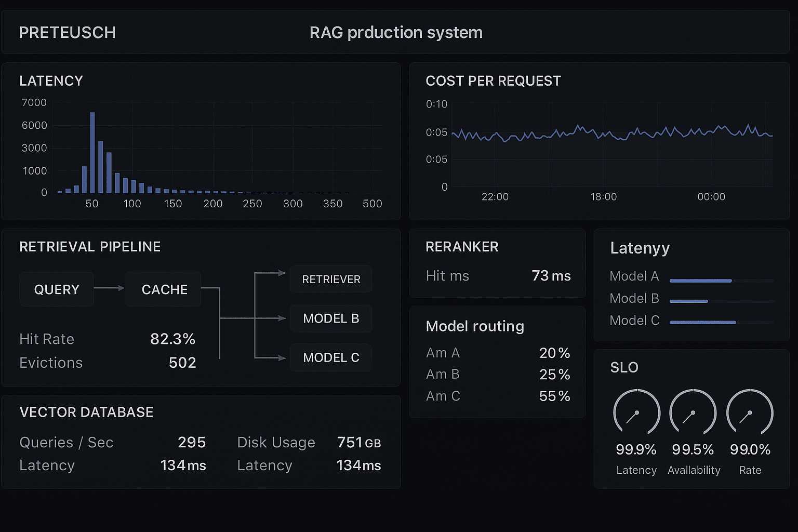Click the 7000 y-axis label on the histogram
The height and width of the screenshot is (532, 798).
(x=34, y=103)
